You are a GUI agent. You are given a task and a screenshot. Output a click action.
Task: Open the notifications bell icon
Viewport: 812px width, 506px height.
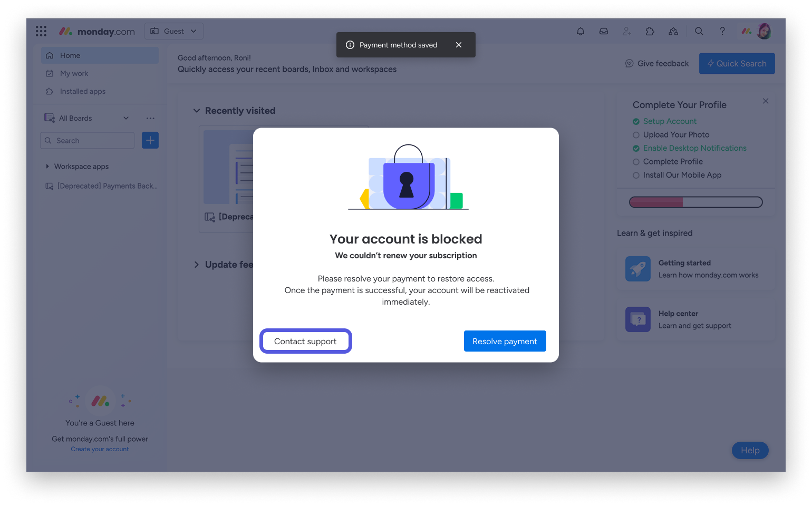(x=581, y=32)
